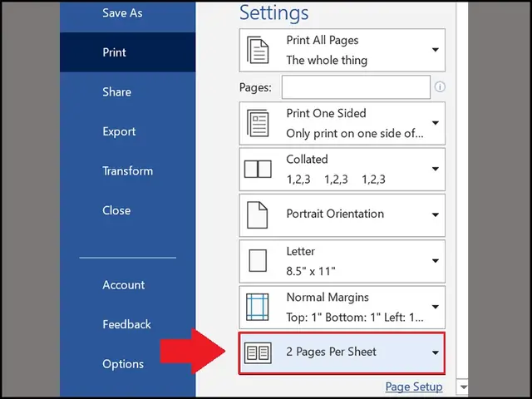This screenshot has width=532, height=399.
Task: Click the 2 Pages Per Sheet icon
Action: click(258, 352)
